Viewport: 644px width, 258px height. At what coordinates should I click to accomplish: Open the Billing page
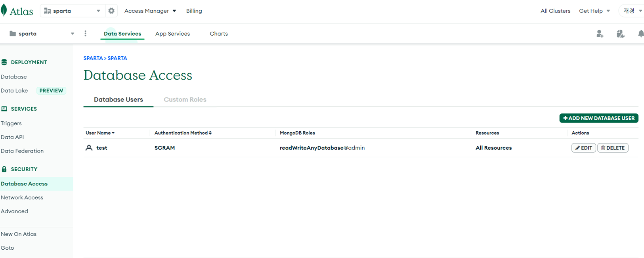(x=194, y=11)
